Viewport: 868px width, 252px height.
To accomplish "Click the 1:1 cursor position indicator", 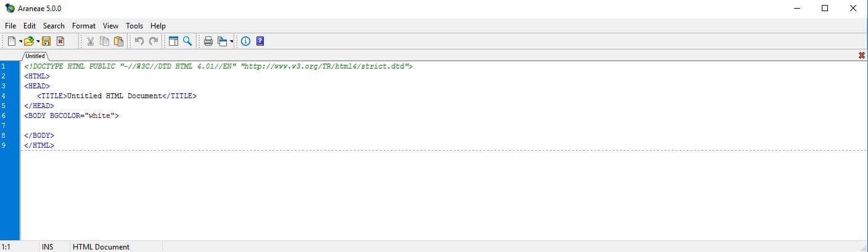I will click(6, 246).
